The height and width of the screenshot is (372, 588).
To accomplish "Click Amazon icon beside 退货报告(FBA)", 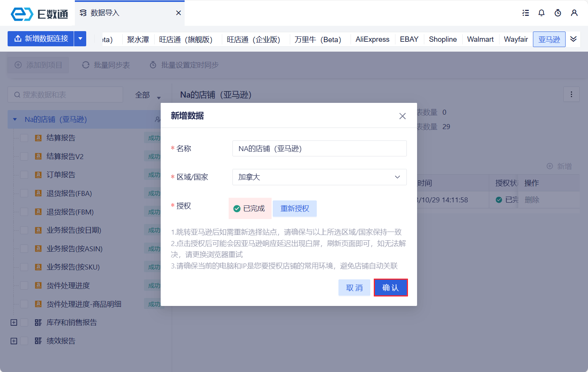I will tap(38, 193).
